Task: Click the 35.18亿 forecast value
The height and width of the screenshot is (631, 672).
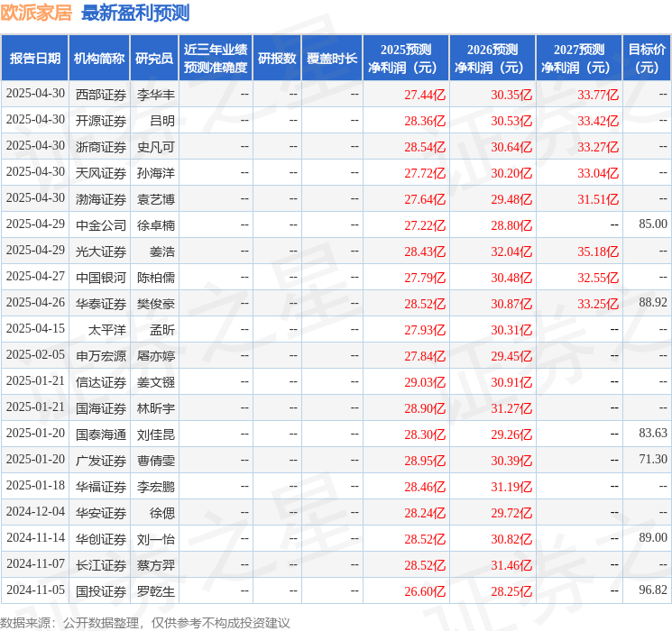Action: click(x=598, y=251)
